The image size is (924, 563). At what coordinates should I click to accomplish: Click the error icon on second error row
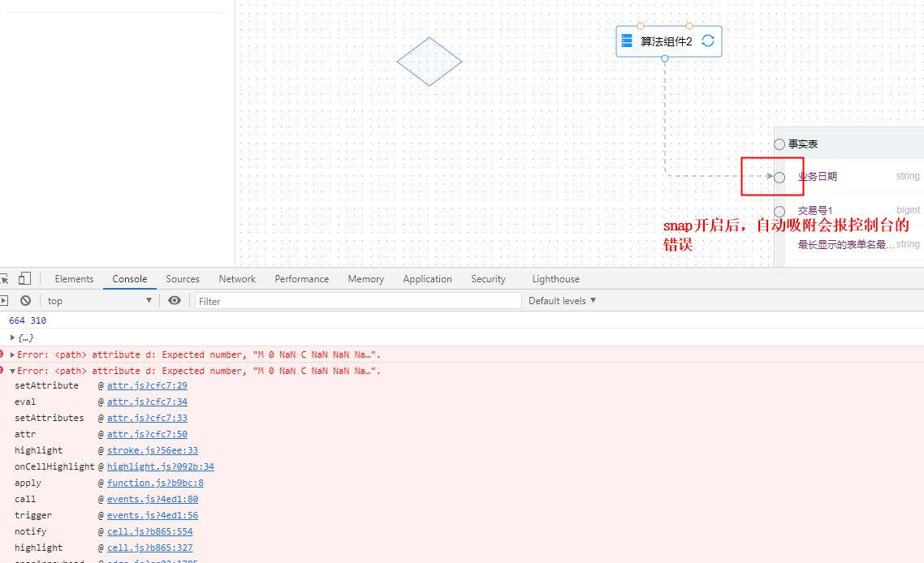[2, 371]
